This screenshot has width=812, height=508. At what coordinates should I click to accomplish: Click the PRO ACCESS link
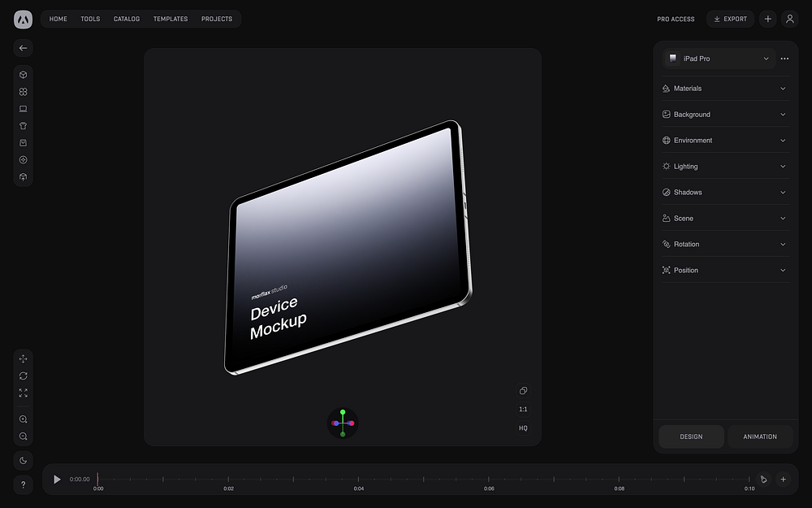[x=676, y=20]
